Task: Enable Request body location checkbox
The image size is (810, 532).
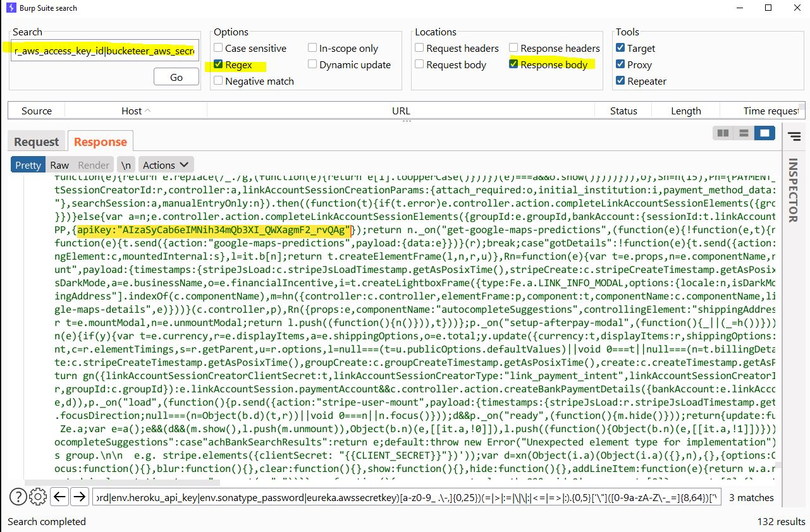Action: 419,64
